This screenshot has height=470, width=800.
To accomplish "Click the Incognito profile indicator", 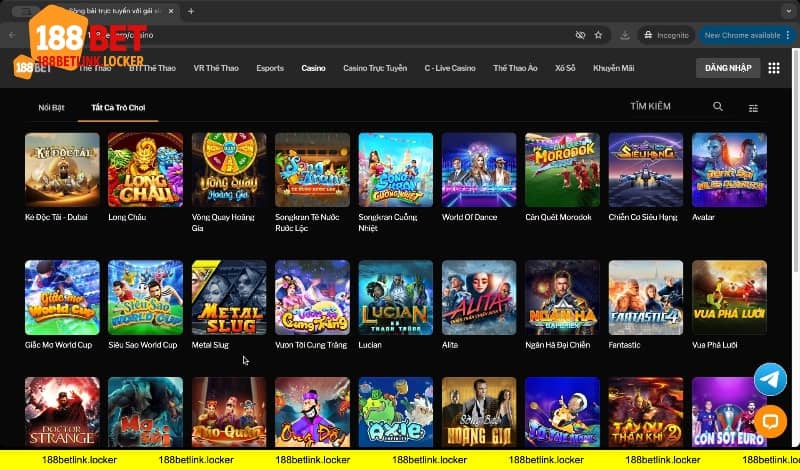I will (666, 34).
